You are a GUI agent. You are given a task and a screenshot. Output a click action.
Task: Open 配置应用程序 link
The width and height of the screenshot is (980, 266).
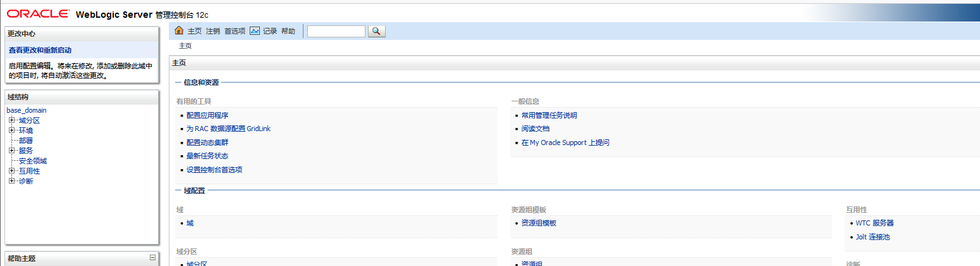tap(207, 115)
